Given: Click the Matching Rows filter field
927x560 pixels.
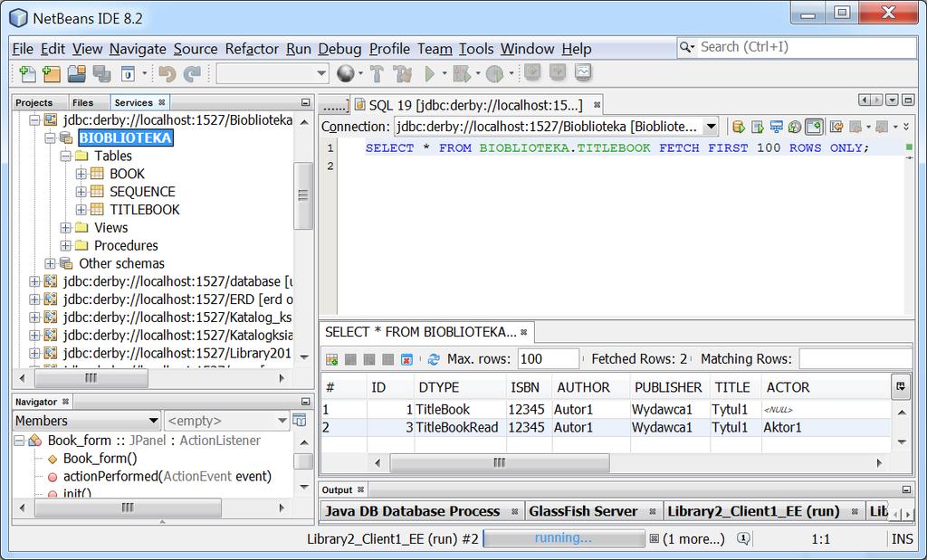Looking at the screenshot, I should click(855, 359).
